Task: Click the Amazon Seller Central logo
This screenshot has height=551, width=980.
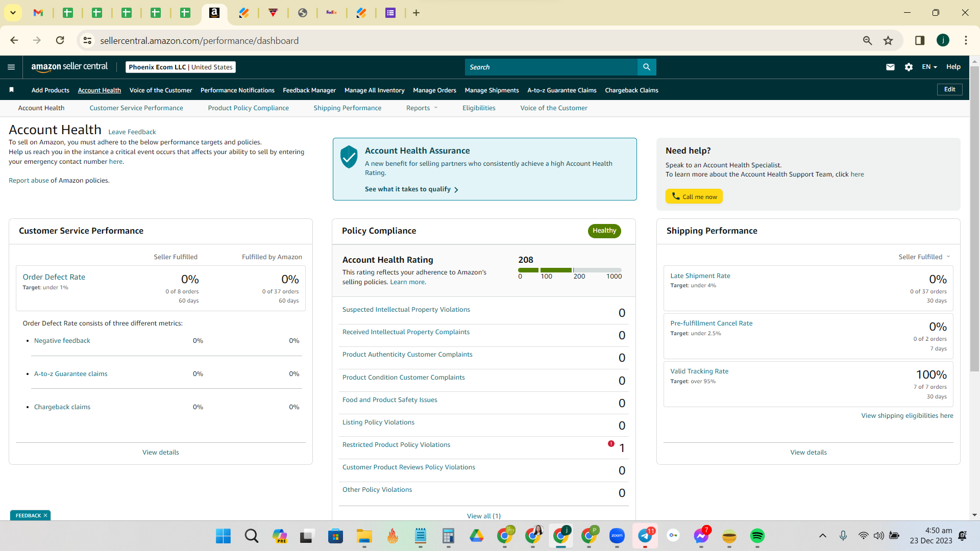Action: (x=69, y=67)
